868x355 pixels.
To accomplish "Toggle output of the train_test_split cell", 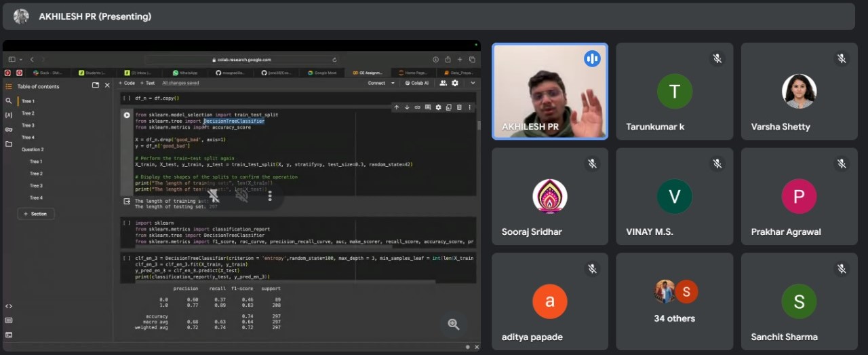I will pos(127,202).
